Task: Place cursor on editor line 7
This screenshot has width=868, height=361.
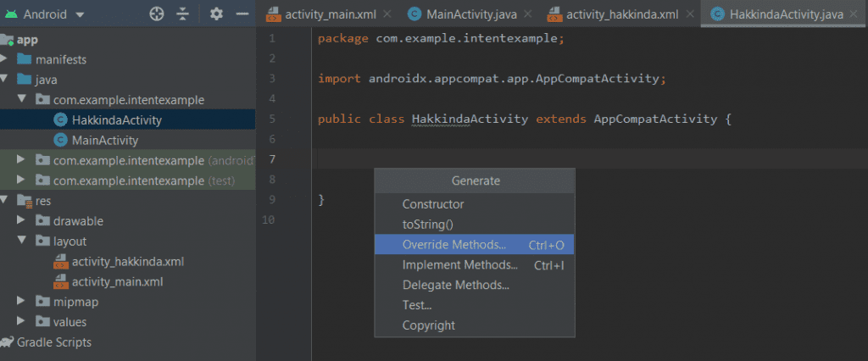Action: point(509,159)
